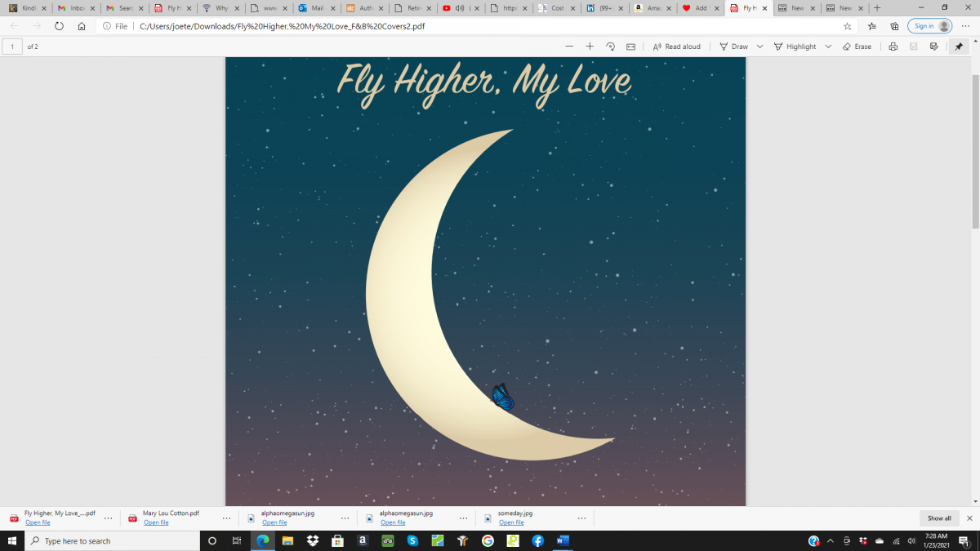Toggle Read aloud on

pos(677,47)
